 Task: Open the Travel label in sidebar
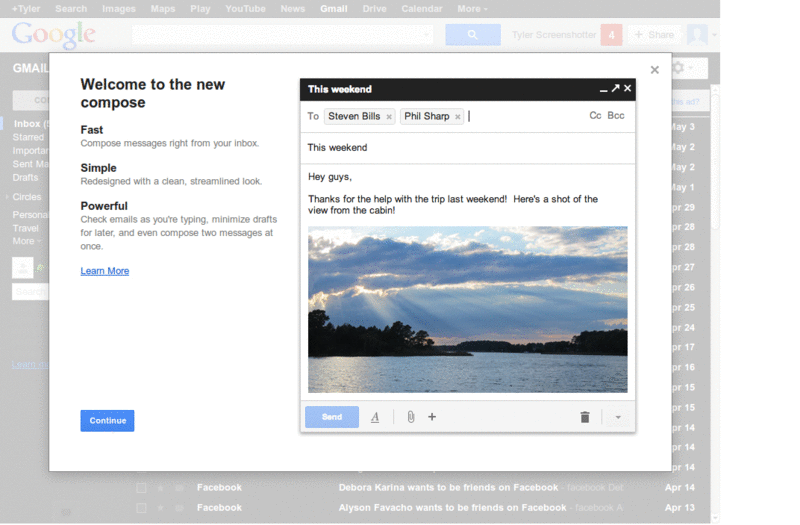click(x=26, y=228)
